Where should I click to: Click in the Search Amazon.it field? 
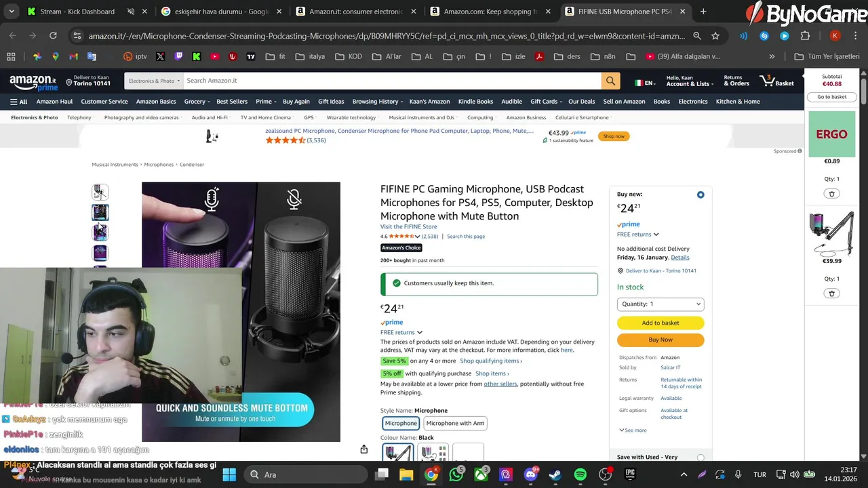click(x=392, y=81)
